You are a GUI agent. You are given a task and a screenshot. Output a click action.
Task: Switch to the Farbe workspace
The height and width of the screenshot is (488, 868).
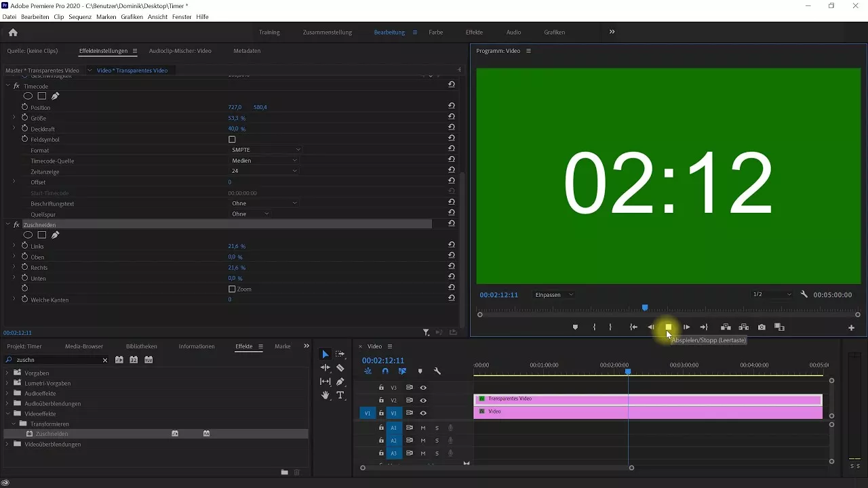435,31
